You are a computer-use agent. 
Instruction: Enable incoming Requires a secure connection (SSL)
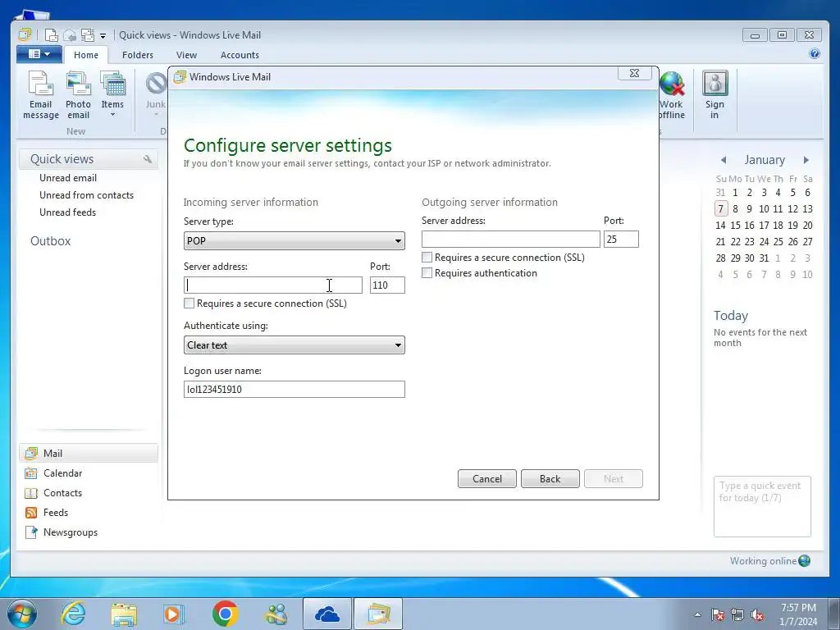189,304
